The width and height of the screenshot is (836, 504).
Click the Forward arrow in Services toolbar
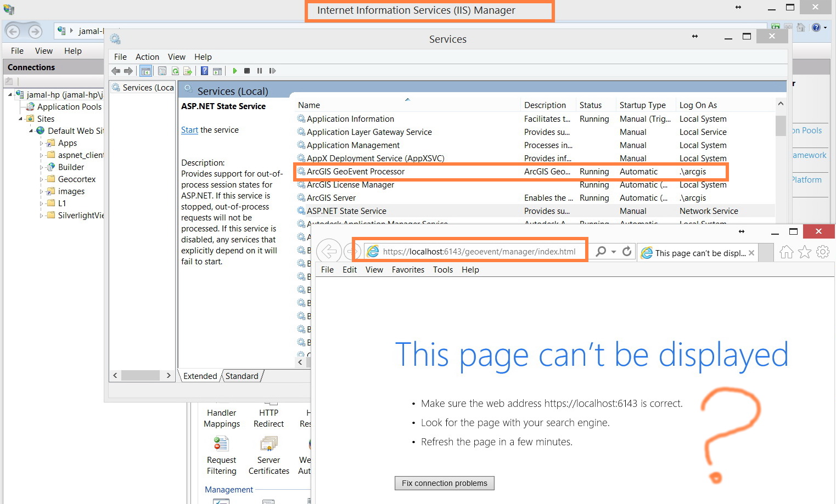(x=128, y=71)
